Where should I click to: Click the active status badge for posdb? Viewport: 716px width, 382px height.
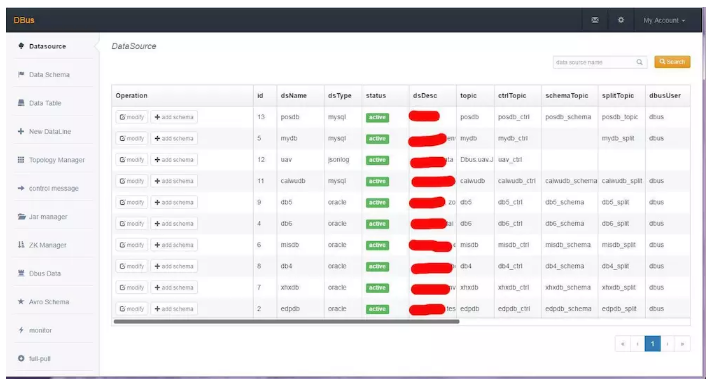(x=377, y=117)
